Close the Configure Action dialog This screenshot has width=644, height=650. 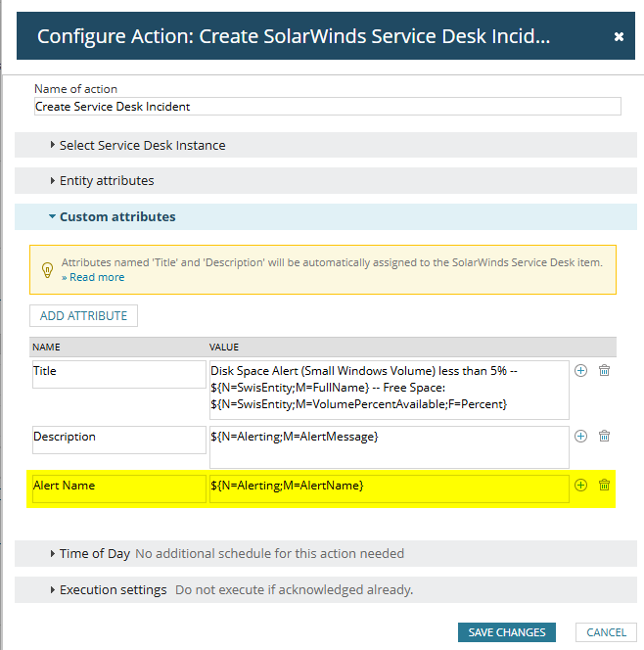pos(619,36)
